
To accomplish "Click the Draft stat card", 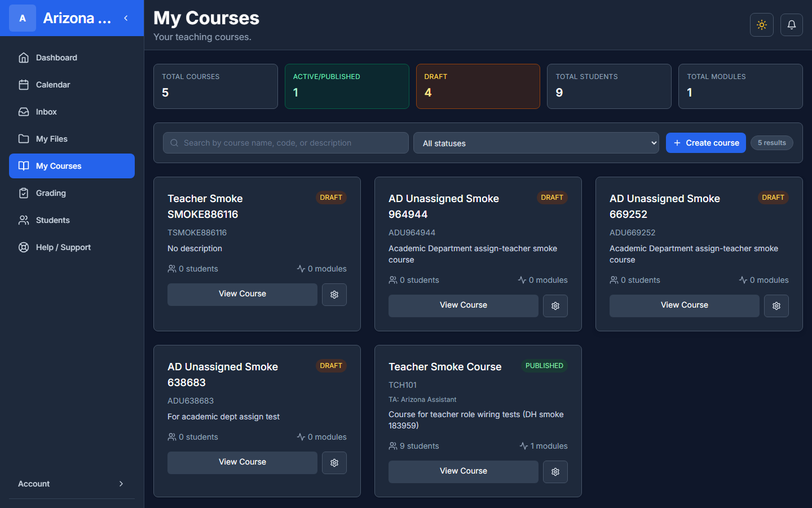I will click(x=478, y=86).
